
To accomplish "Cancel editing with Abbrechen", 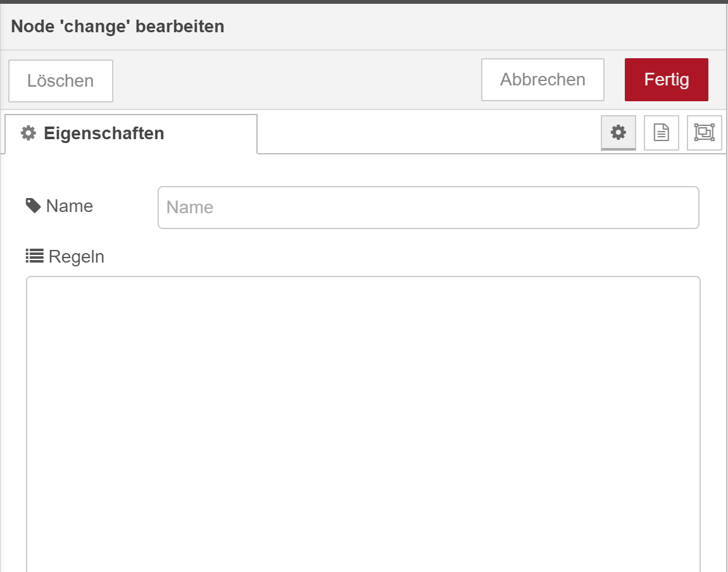I will pyautogui.click(x=543, y=80).
